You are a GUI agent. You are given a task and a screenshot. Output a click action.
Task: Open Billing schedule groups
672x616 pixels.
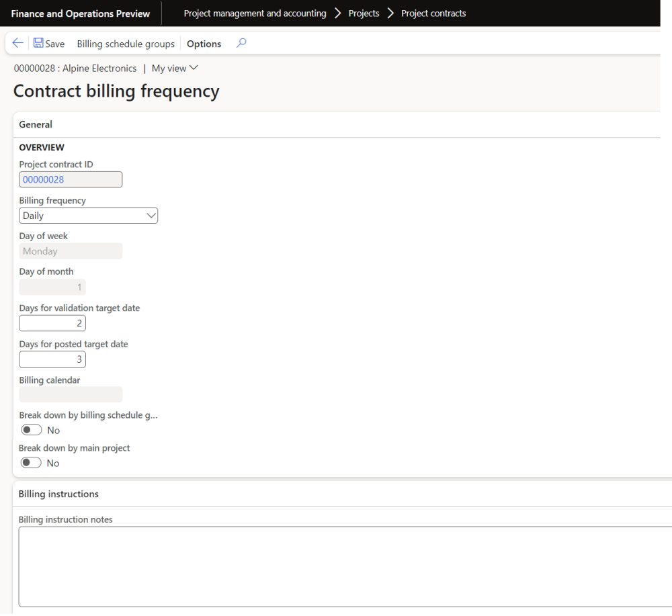(x=126, y=44)
